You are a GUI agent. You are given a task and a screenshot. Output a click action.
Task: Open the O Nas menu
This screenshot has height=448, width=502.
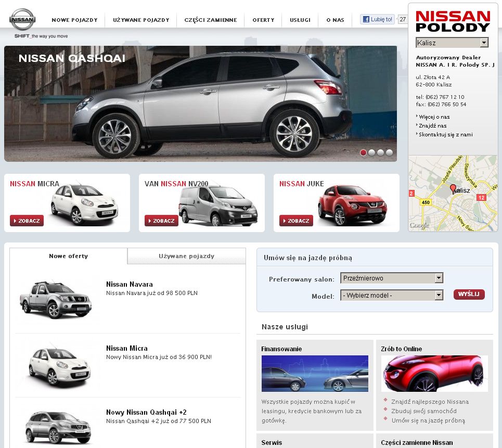tap(335, 20)
